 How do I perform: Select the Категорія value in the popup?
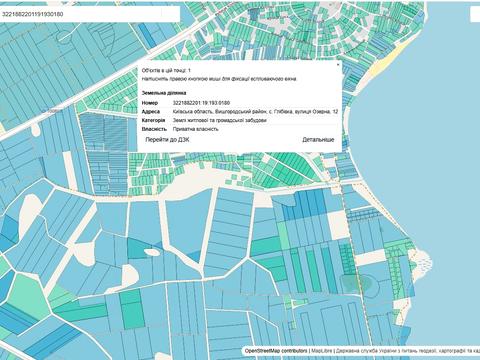(x=220, y=120)
